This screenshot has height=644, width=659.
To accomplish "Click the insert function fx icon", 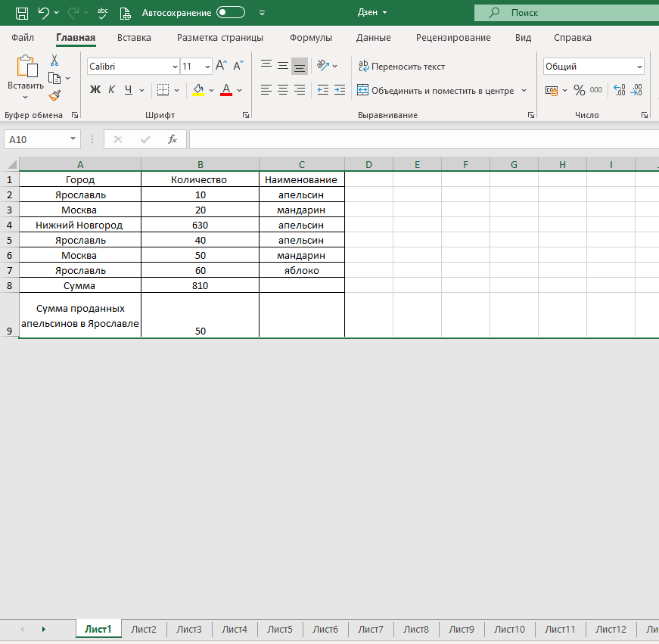I will (172, 139).
